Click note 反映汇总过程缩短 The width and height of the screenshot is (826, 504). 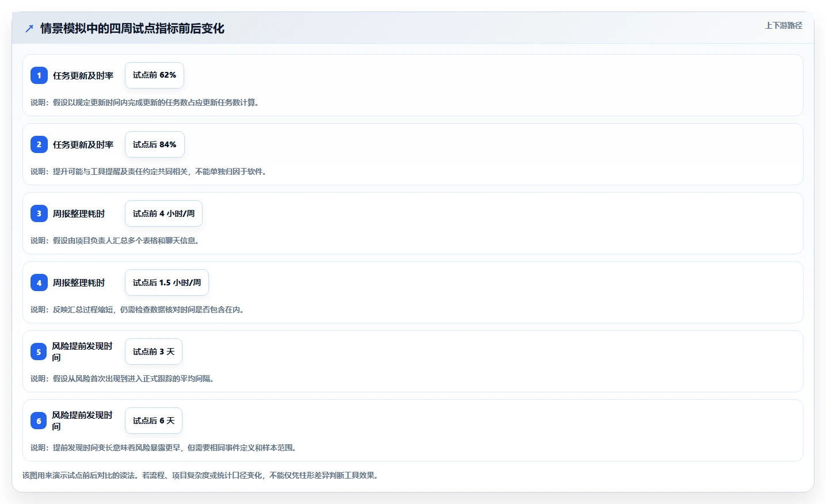(137, 310)
